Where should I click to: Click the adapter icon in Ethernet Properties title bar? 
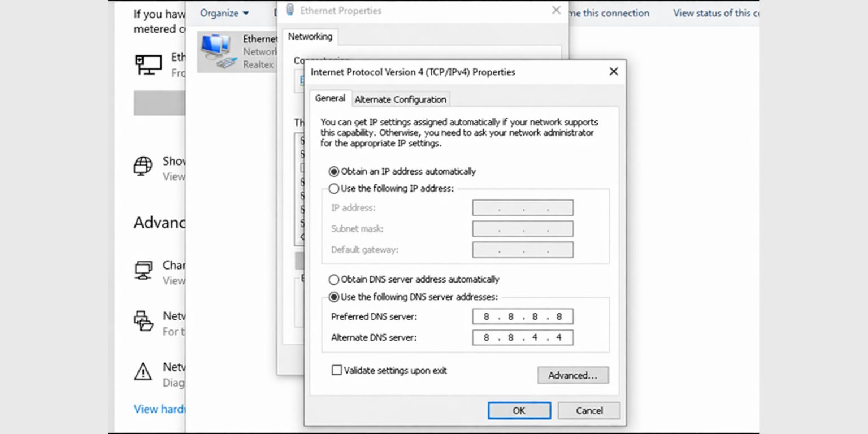[289, 8]
